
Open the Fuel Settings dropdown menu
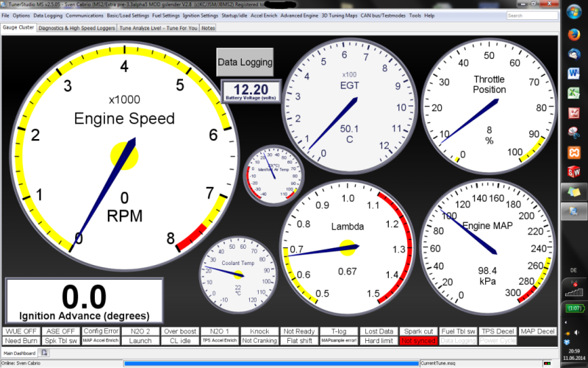pyautogui.click(x=165, y=15)
